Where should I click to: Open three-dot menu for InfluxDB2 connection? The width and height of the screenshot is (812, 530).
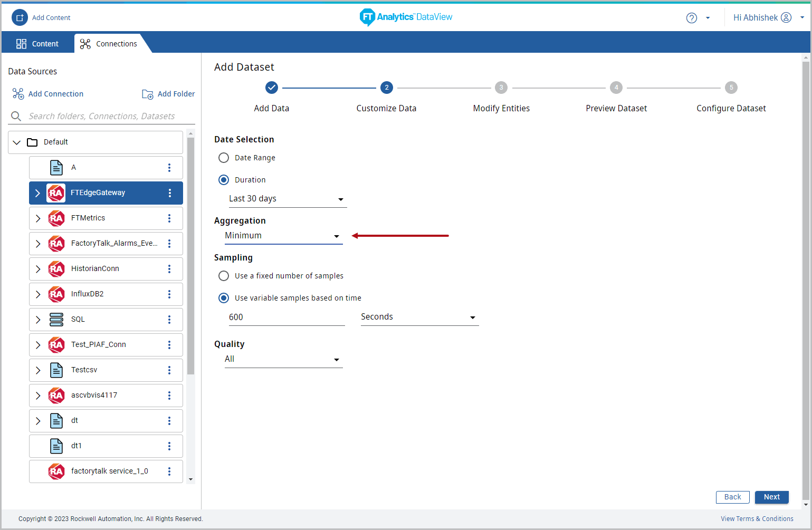pos(169,294)
